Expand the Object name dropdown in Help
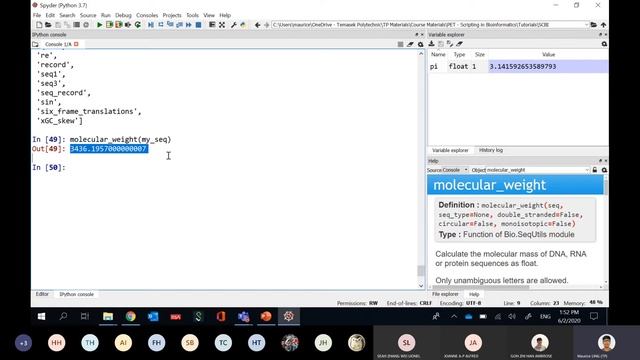640x360 pixels. (x=587, y=170)
